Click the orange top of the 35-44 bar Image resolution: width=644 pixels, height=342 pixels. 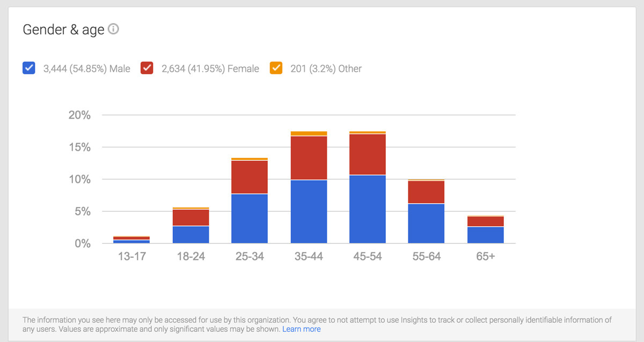pos(309,133)
